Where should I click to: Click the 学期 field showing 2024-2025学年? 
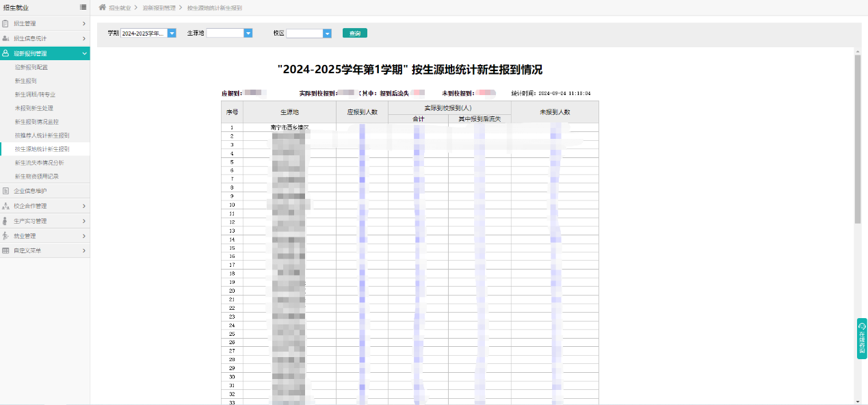click(144, 33)
